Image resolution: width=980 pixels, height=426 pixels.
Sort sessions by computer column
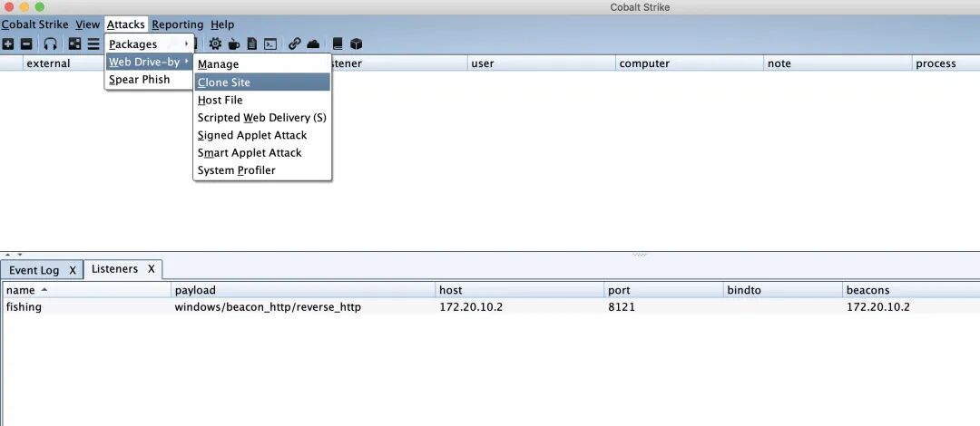click(x=690, y=63)
